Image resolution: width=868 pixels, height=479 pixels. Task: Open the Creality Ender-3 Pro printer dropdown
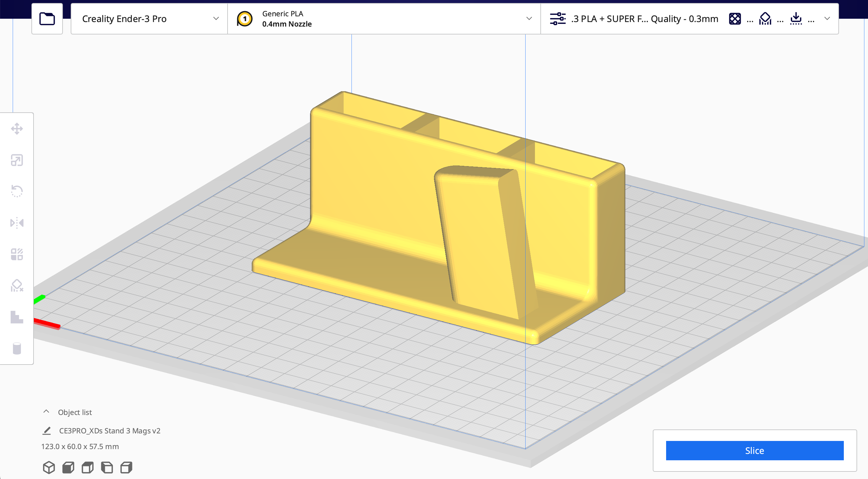tap(149, 19)
